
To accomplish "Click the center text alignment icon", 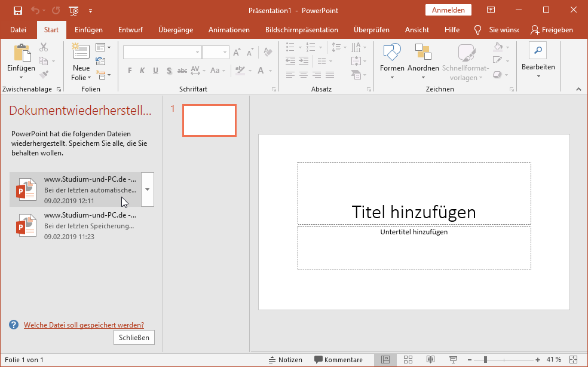I will point(304,75).
